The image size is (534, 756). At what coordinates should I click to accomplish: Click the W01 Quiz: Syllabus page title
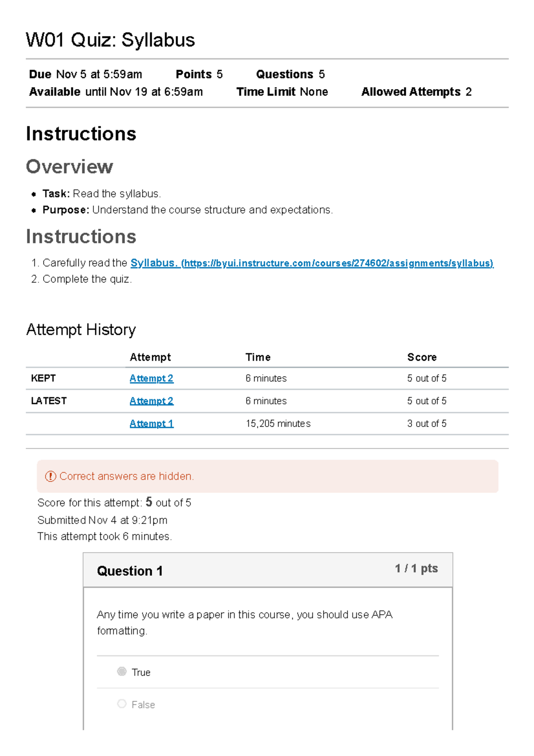tap(110, 41)
